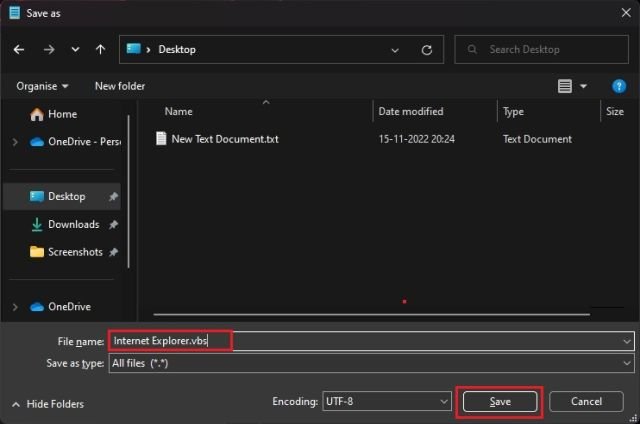Select Downloads in the navigation pane
The image size is (640, 424).
point(65,224)
